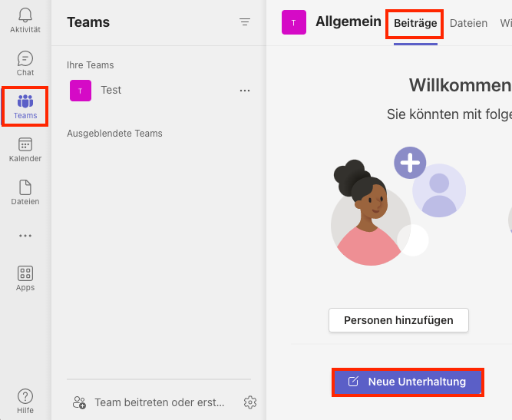Open more options ellipsis for Test team
The height and width of the screenshot is (420, 512).
pos(245,91)
